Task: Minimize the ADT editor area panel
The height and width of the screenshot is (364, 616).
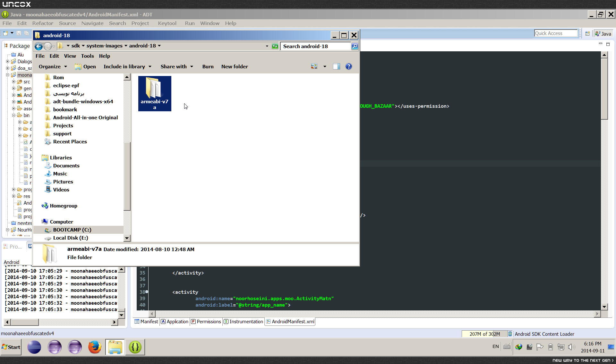Action: point(601,44)
